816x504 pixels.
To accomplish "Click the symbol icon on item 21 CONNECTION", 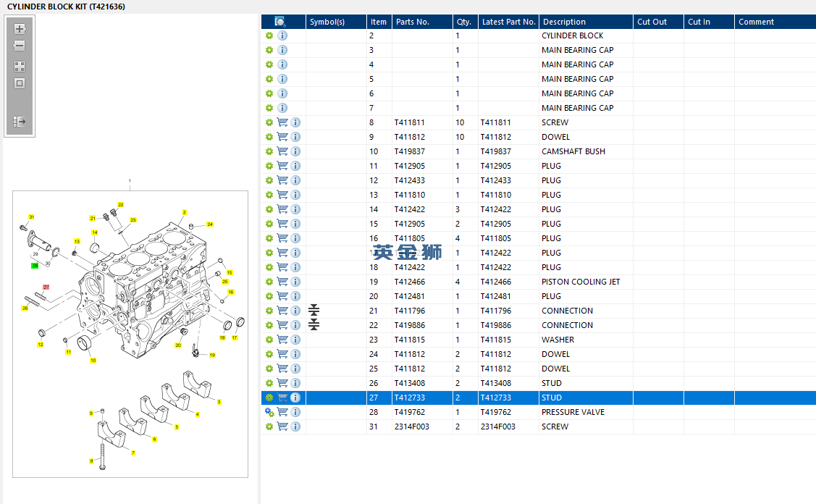I will [x=314, y=311].
